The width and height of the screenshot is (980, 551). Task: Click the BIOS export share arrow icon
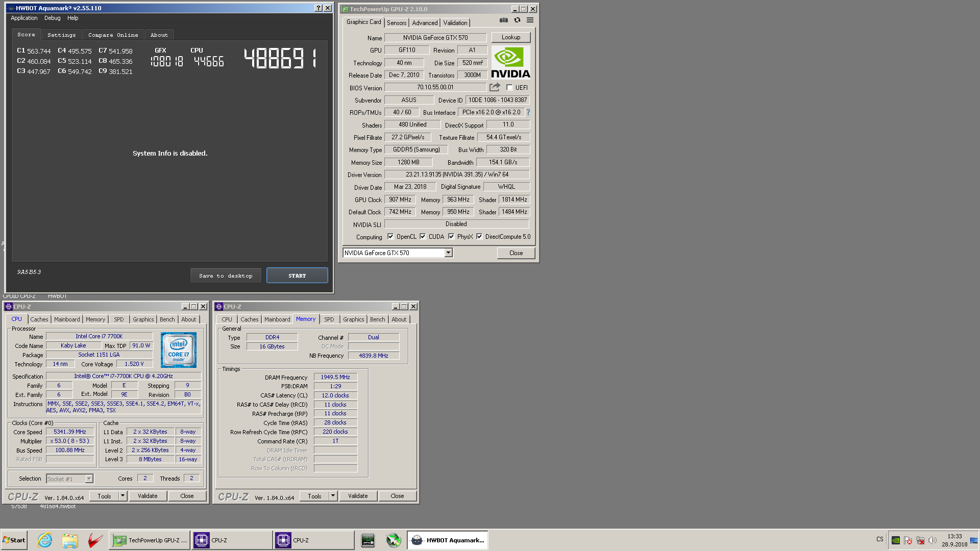(495, 87)
